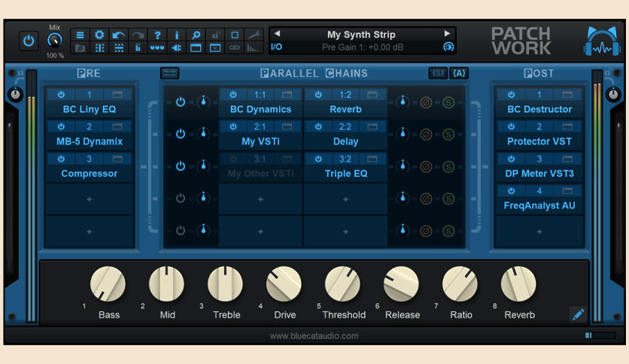Open plugin menu for My VSTi
Image resolution: width=629 pixels, height=364 pixels.
click(x=261, y=141)
